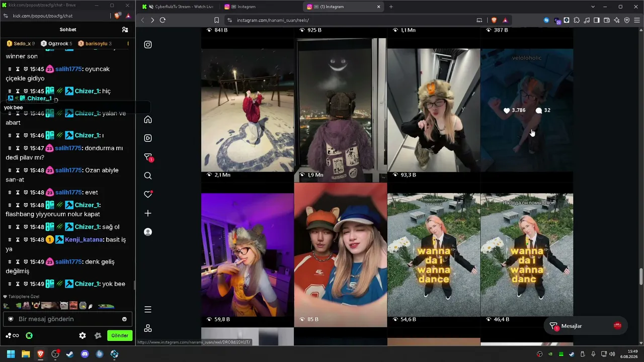Image resolution: width=644 pixels, height=362 pixels.
Task: Click barisoylu in the chat leaderboard
Action: click(95, 44)
